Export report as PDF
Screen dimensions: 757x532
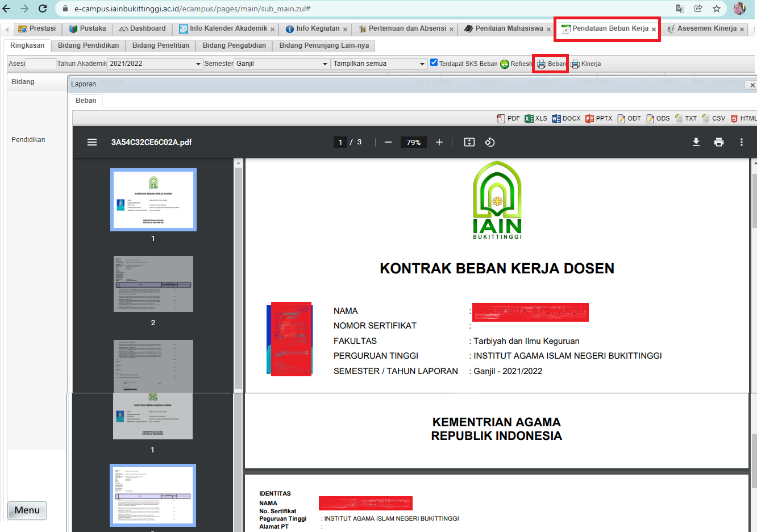tap(508, 118)
